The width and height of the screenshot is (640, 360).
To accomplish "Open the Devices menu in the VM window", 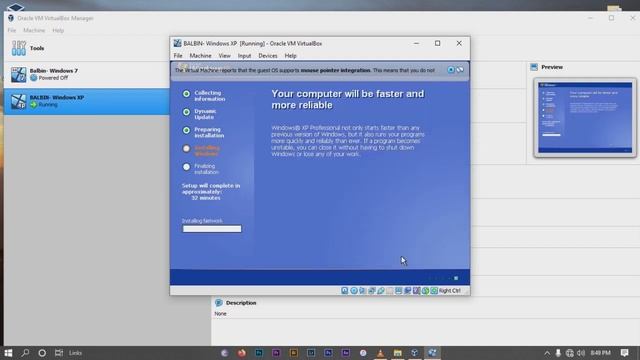I will 268,56.
